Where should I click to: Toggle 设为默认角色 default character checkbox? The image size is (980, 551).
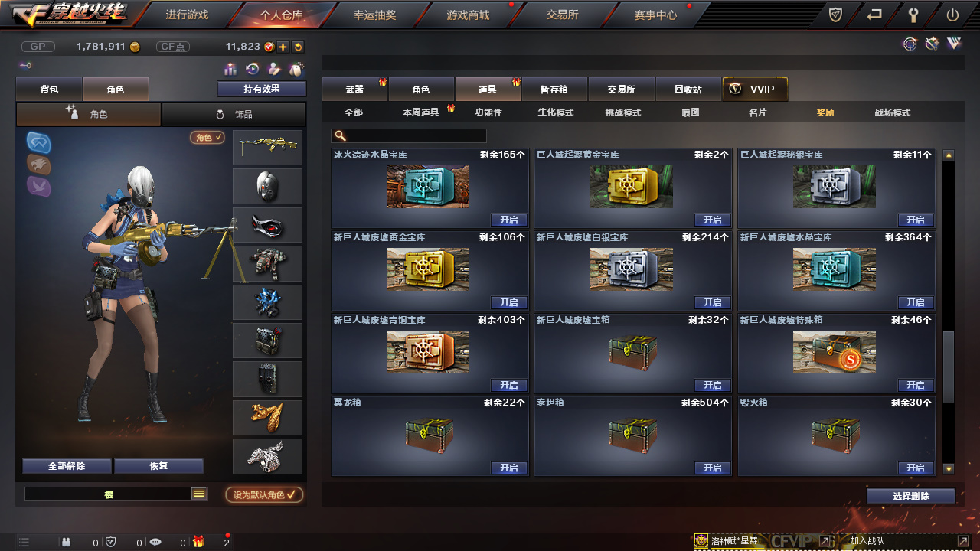(264, 494)
